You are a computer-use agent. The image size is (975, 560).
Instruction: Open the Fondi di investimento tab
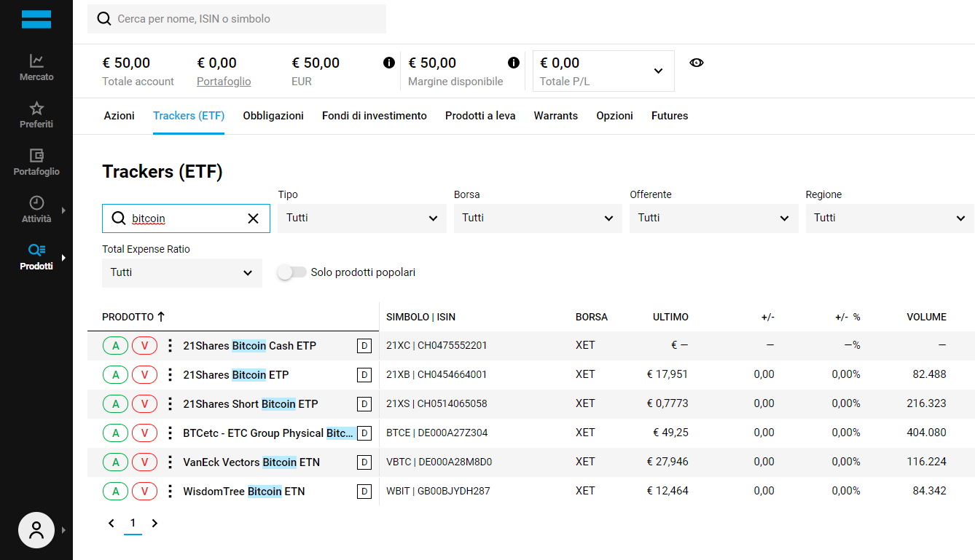click(375, 116)
